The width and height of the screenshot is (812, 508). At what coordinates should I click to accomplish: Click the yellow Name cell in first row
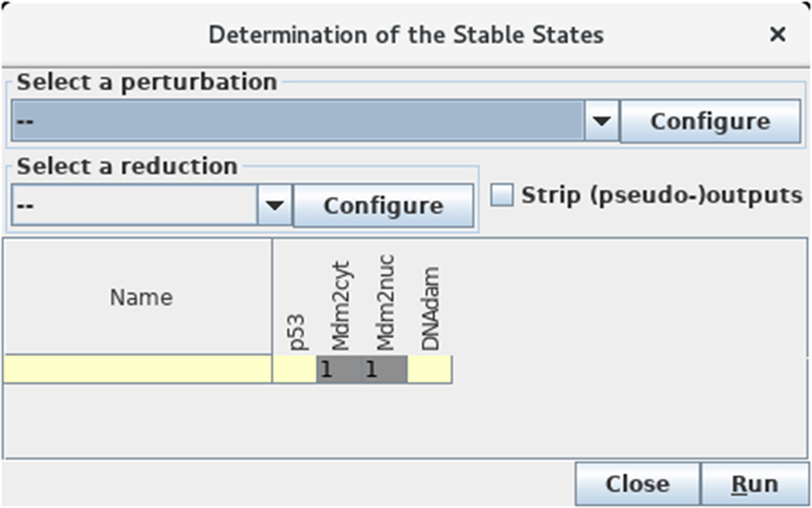point(138,369)
